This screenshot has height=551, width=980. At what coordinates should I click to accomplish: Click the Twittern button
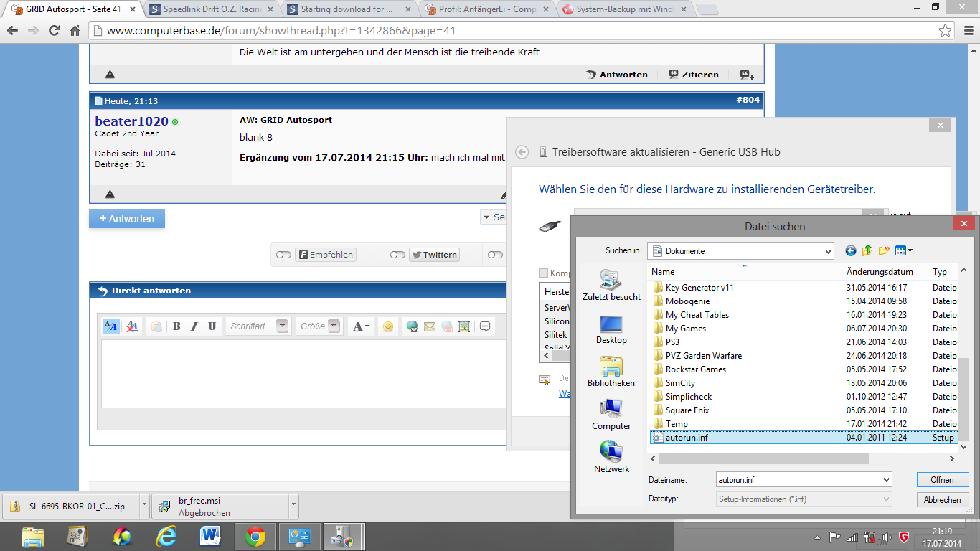(434, 255)
